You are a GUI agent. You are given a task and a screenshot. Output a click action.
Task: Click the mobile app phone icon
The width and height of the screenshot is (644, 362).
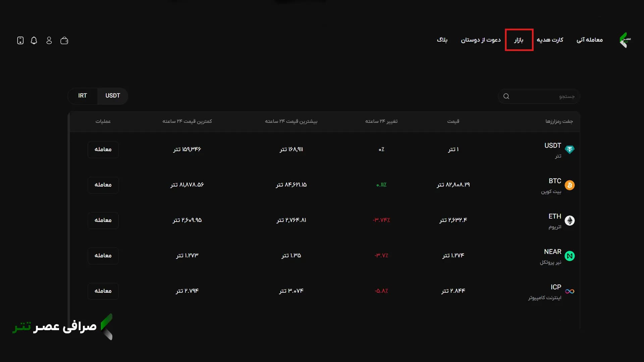point(20,41)
